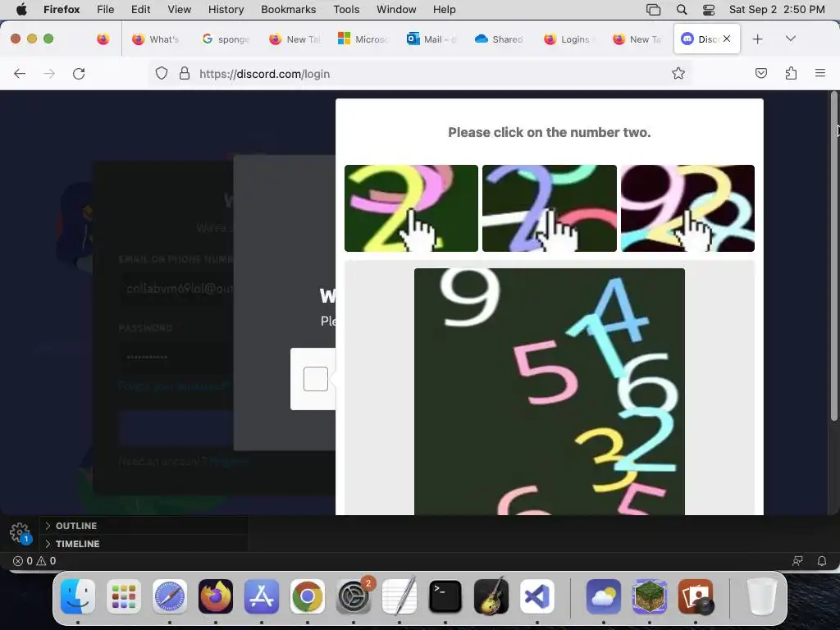The width and height of the screenshot is (840, 630).
Task: Open the VS Code notifications bell
Action: click(x=821, y=561)
